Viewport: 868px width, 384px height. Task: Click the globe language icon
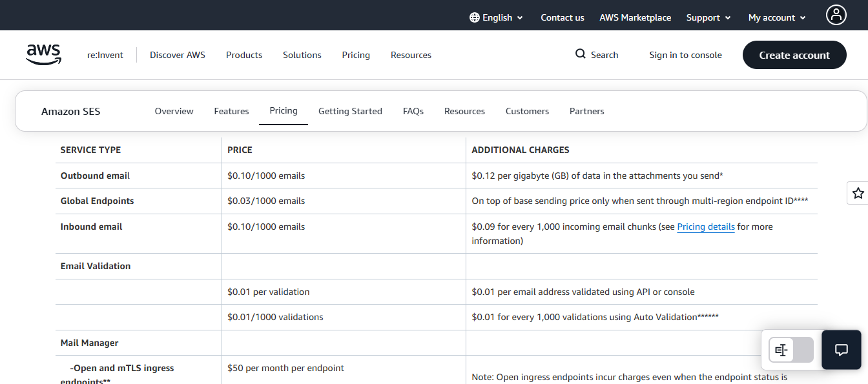coord(475,17)
